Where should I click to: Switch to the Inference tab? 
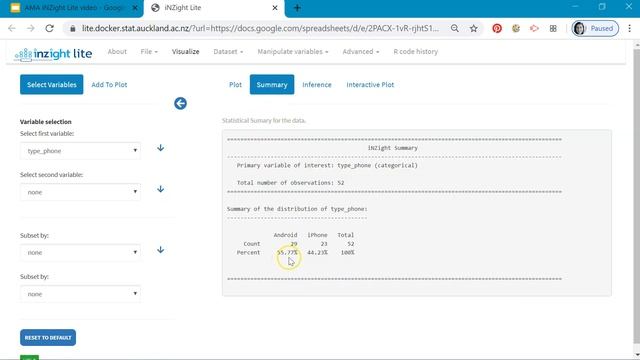click(317, 84)
